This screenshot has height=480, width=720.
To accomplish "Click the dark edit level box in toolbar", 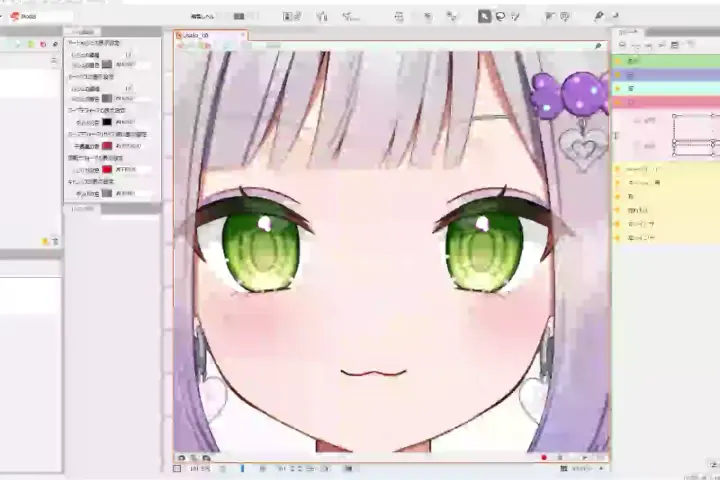I will coord(239,16).
